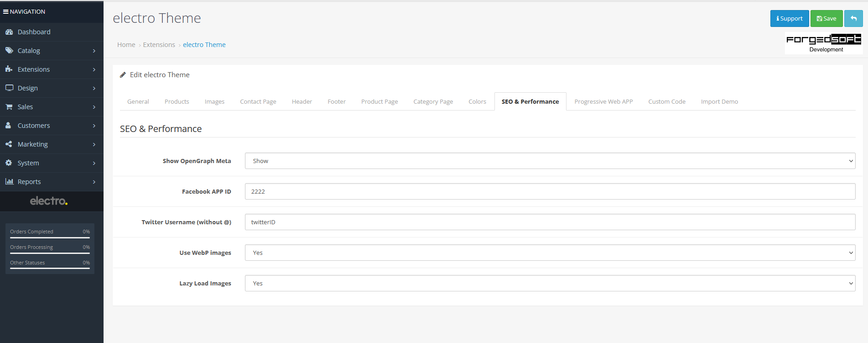Click the return arrow button
The image size is (868, 343).
pos(853,19)
